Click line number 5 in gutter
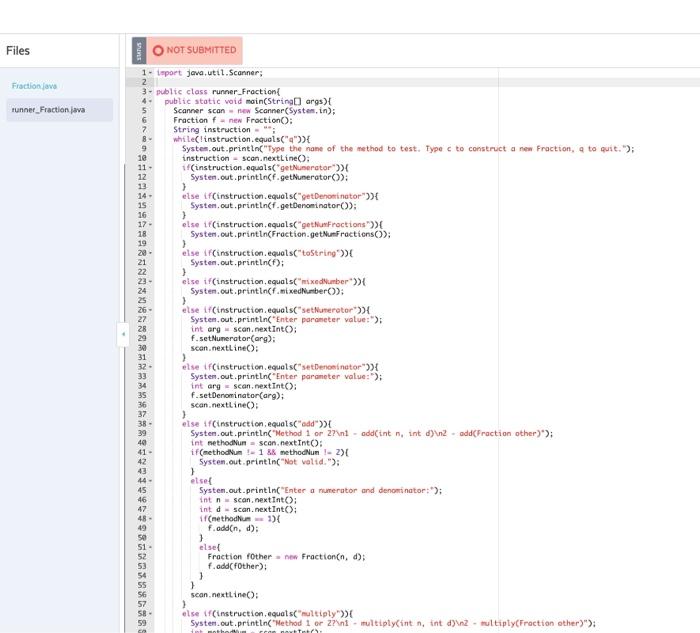 (144, 111)
